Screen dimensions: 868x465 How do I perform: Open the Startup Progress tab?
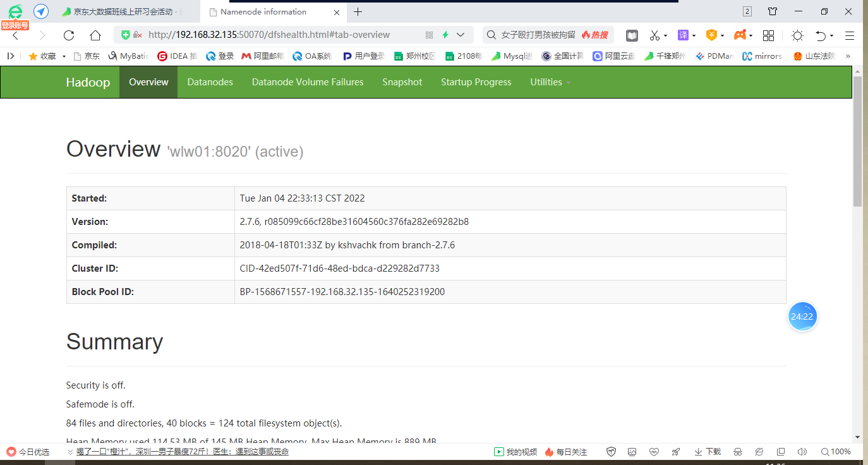pos(476,82)
